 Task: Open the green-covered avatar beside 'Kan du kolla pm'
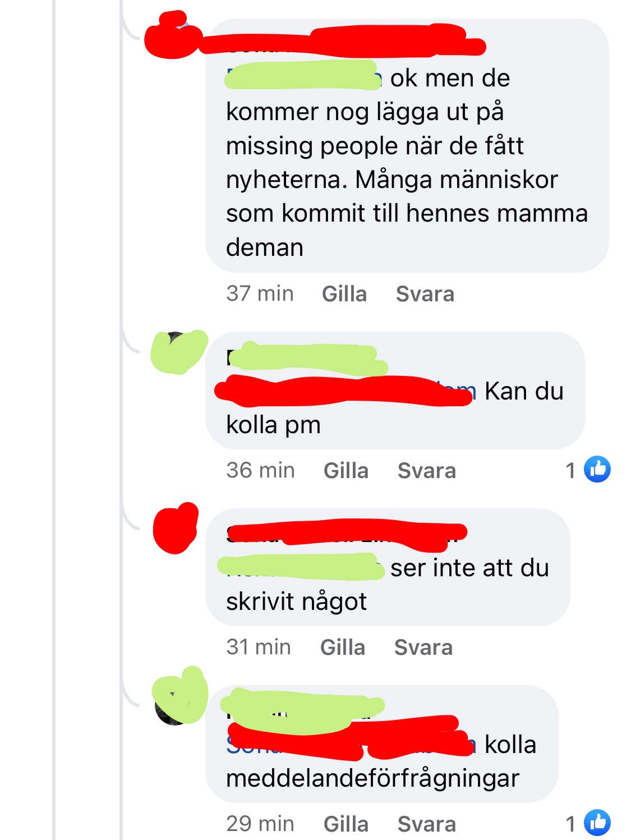(178, 352)
